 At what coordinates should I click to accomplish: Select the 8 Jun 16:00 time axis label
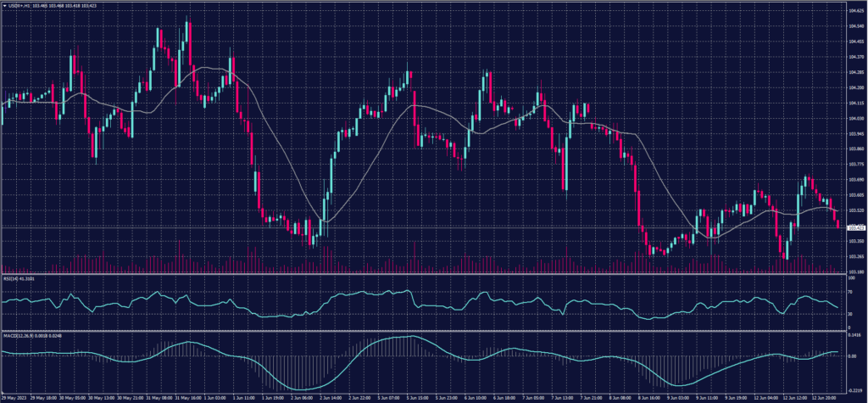click(x=650, y=395)
